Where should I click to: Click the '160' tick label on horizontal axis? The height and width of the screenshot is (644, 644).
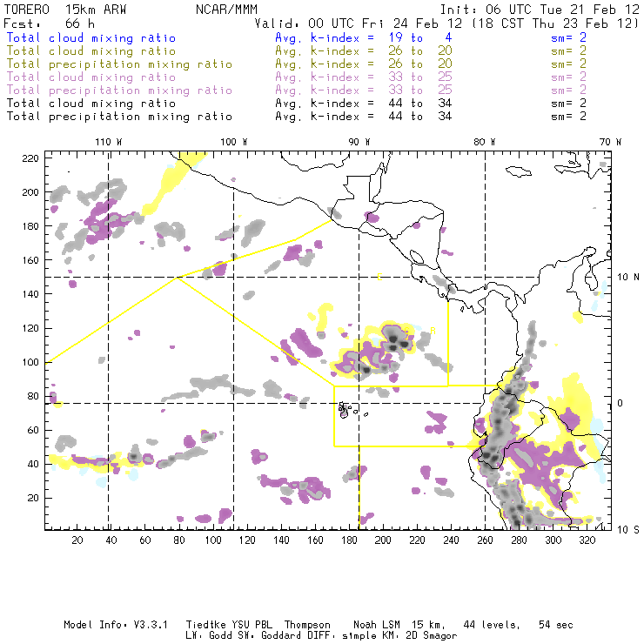point(315,540)
